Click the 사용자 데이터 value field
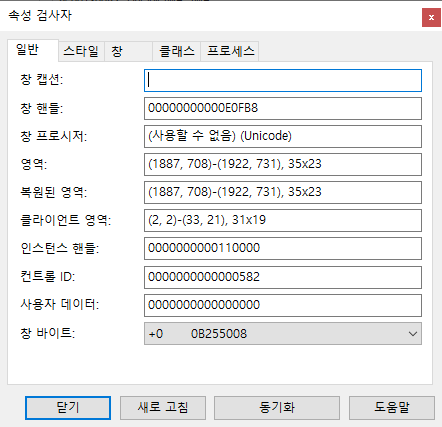Screen dimensions: 442x427 click(x=283, y=305)
